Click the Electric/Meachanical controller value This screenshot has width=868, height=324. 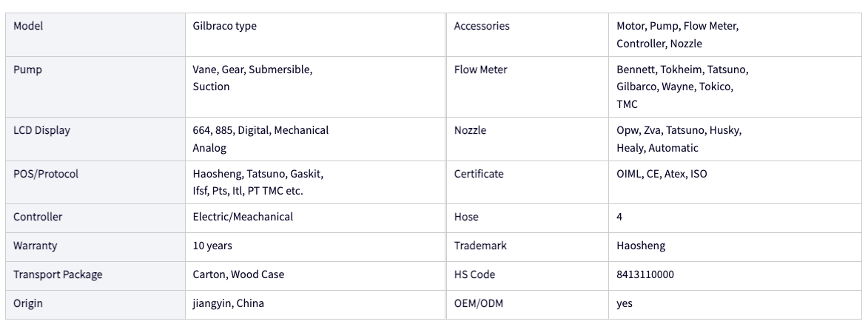tap(243, 217)
